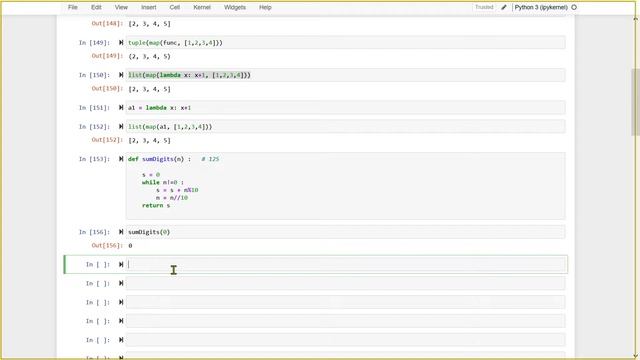Click the page vertical scrollbar thumb
Viewport: 640px width, 360px height.
pyautogui.click(x=635, y=102)
